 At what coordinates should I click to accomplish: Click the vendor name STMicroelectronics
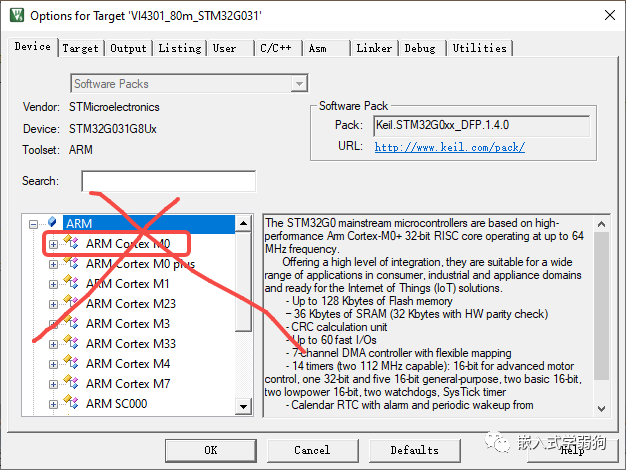[114, 107]
